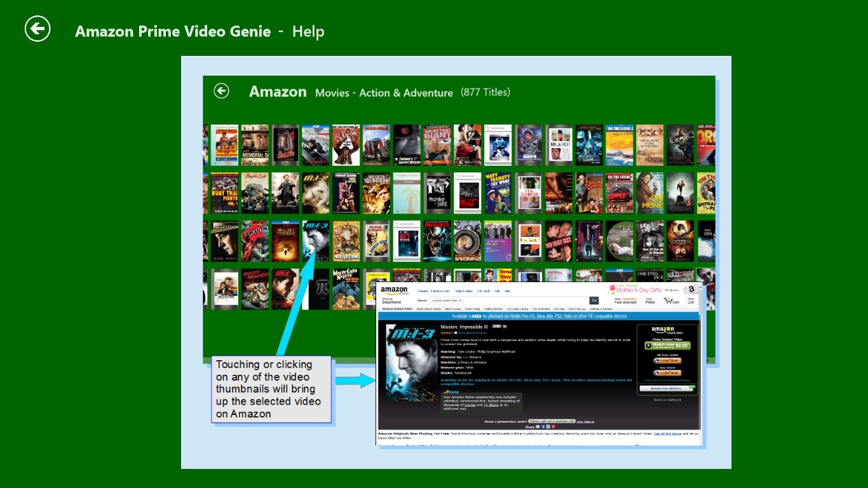Open the Monte Carlo Nights thumbnail
The image size is (868, 488).
pos(346,290)
